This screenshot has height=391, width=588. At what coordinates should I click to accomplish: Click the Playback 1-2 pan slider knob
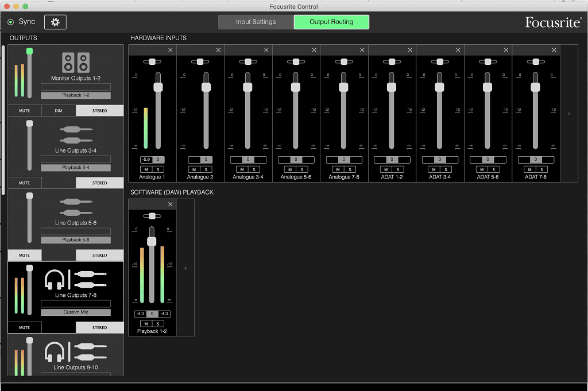(152, 216)
